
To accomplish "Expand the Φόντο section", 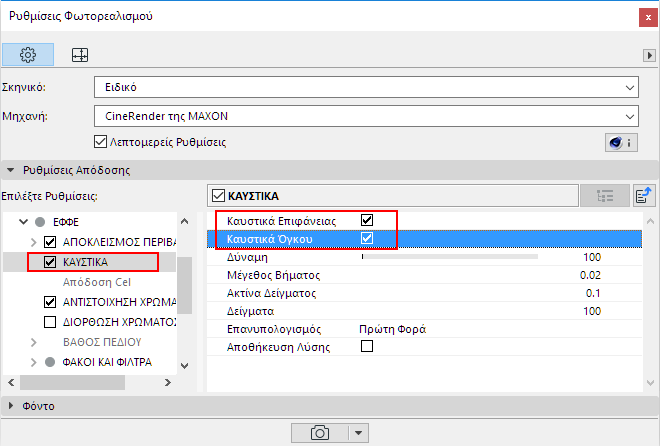I will point(11,406).
